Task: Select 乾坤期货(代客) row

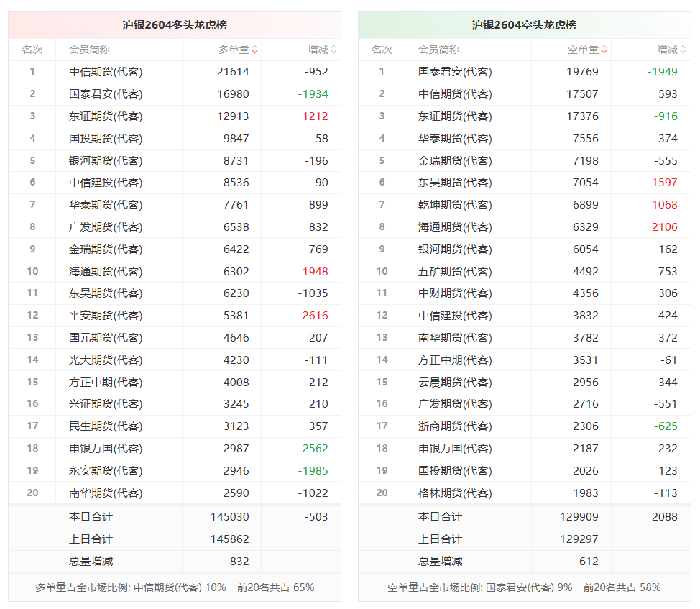Action: click(525, 205)
